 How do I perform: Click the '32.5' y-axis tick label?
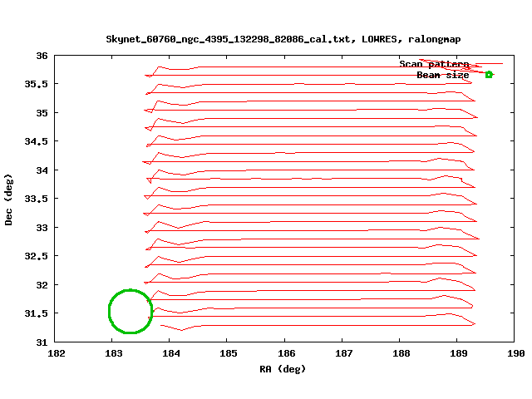[36, 256]
